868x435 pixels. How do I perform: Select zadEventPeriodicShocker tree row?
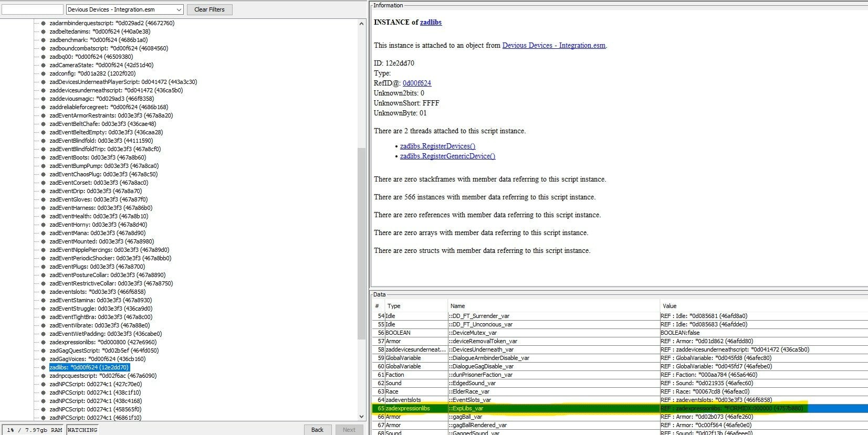(x=110, y=258)
